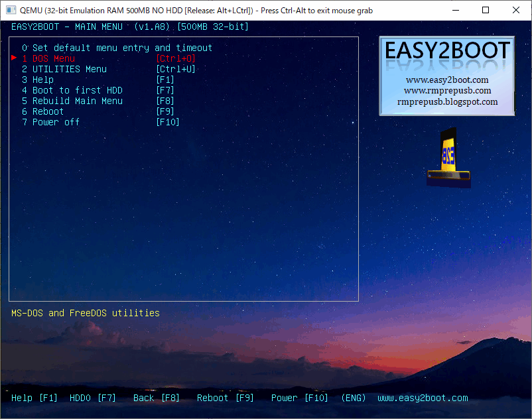
Task: Click the (v1.A8) version text
Action: [x=152, y=27]
